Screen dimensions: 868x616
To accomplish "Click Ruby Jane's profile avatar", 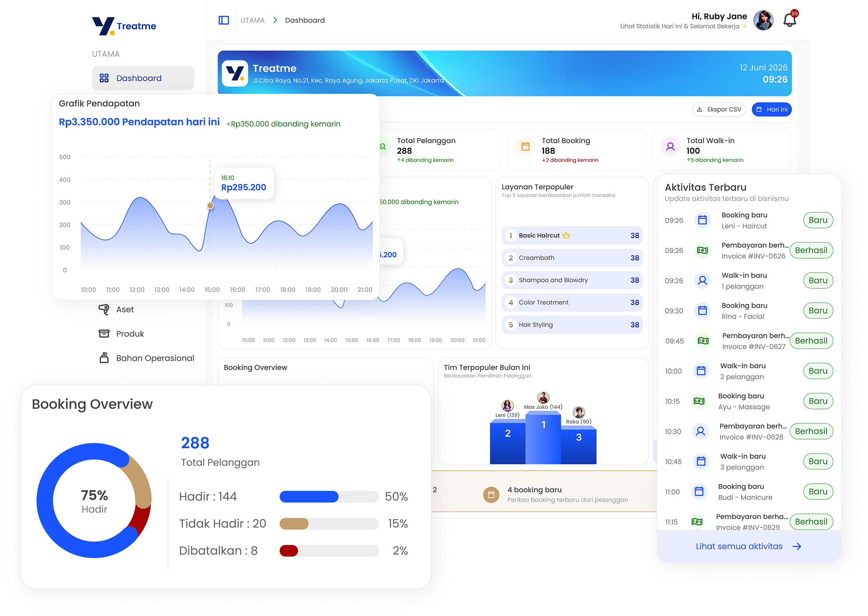I will point(764,20).
